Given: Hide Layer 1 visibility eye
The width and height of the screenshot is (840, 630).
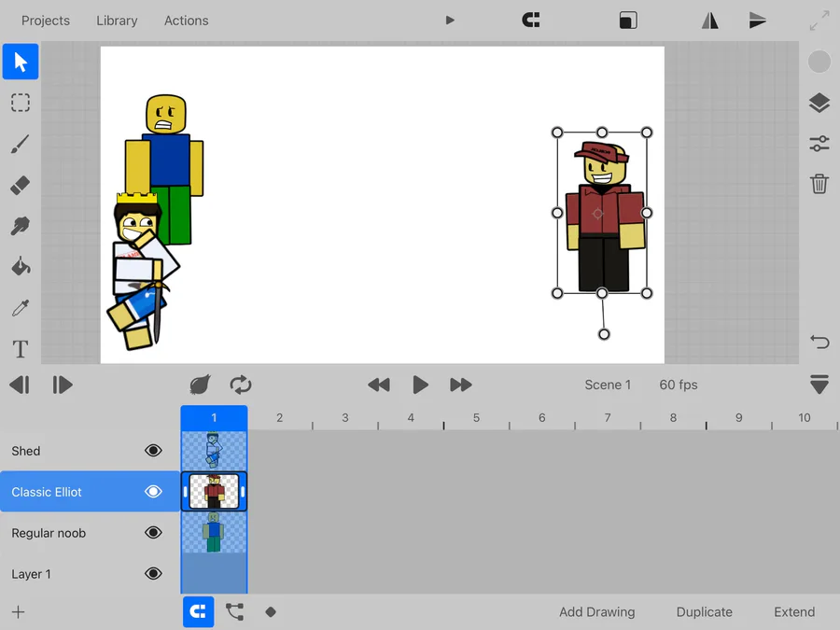Looking at the screenshot, I should coord(153,574).
